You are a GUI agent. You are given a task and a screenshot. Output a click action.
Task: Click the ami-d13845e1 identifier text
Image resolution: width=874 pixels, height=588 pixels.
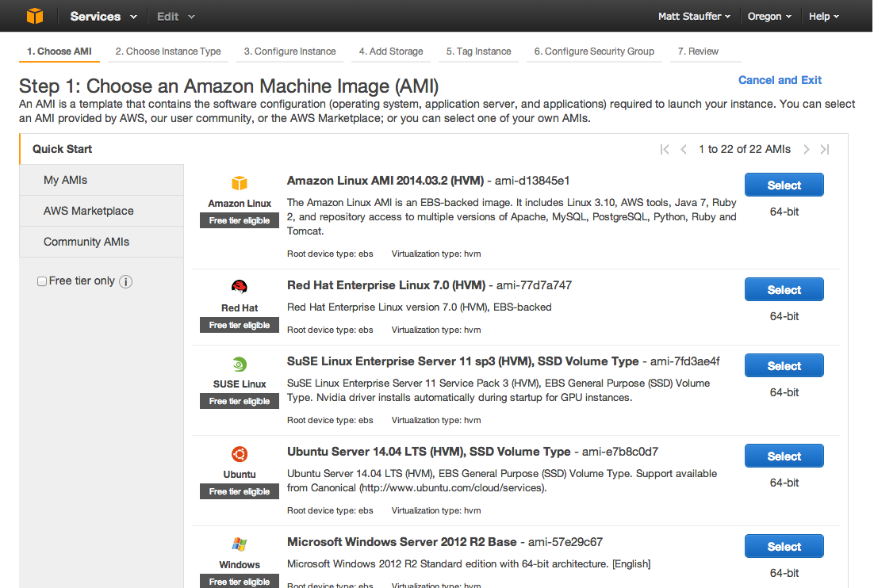532,181
